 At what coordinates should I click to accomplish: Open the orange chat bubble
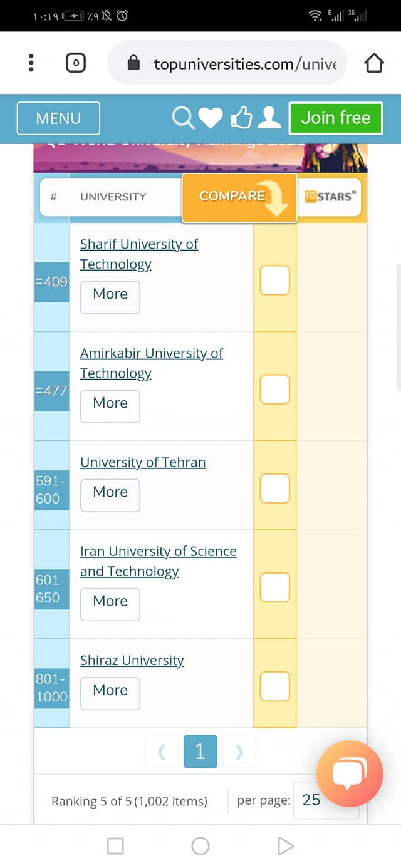point(350,773)
